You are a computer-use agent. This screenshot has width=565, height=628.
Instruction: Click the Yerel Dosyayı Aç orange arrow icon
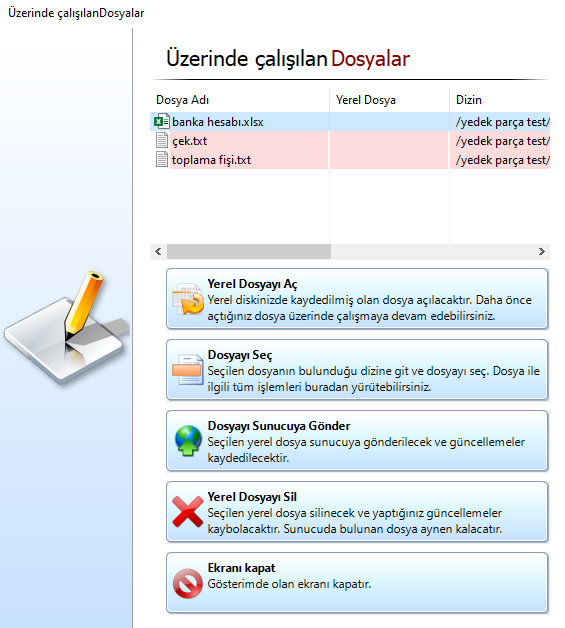188,299
